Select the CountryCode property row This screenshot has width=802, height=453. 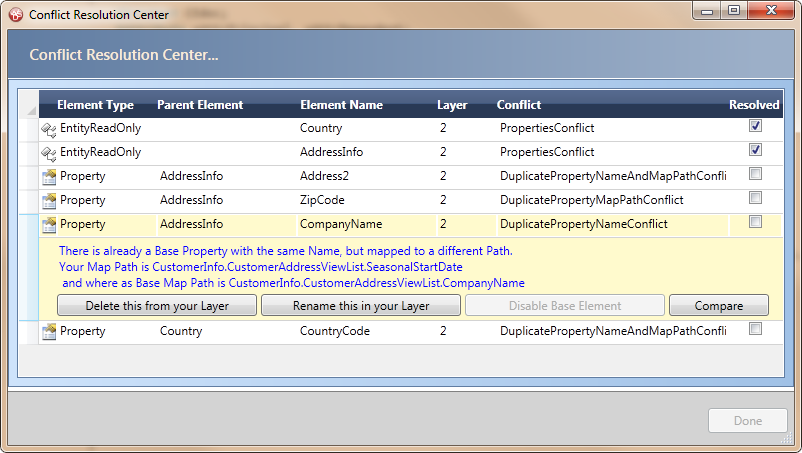[x=334, y=332]
